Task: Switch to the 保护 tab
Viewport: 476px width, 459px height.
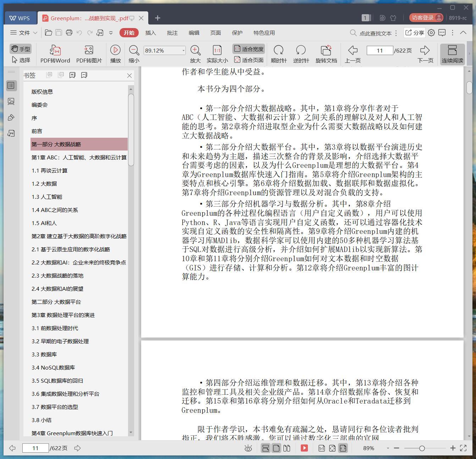Action: tap(237, 33)
